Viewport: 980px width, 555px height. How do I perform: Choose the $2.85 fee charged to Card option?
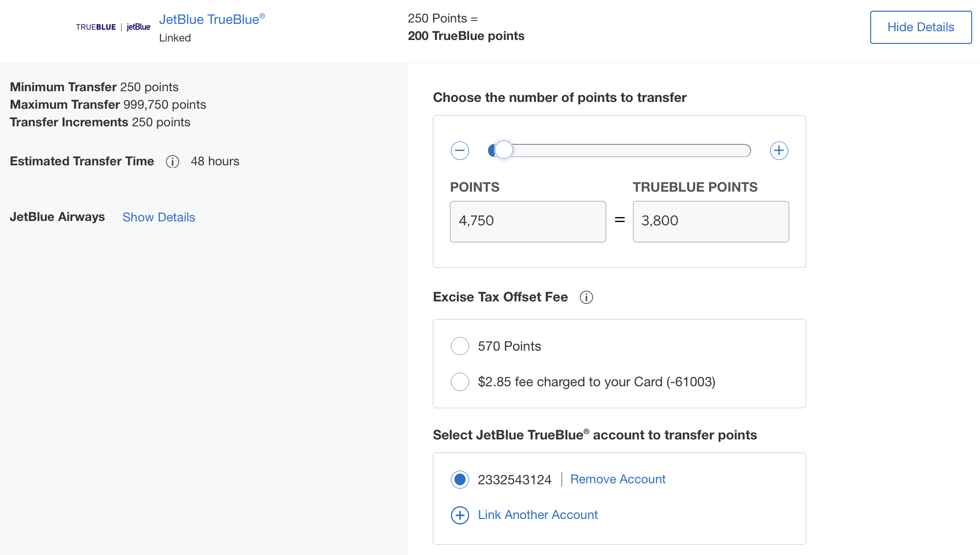(x=459, y=382)
